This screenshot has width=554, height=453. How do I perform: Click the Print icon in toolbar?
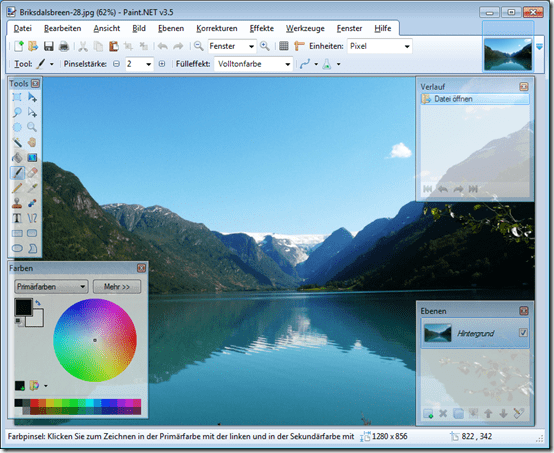coord(64,46)
